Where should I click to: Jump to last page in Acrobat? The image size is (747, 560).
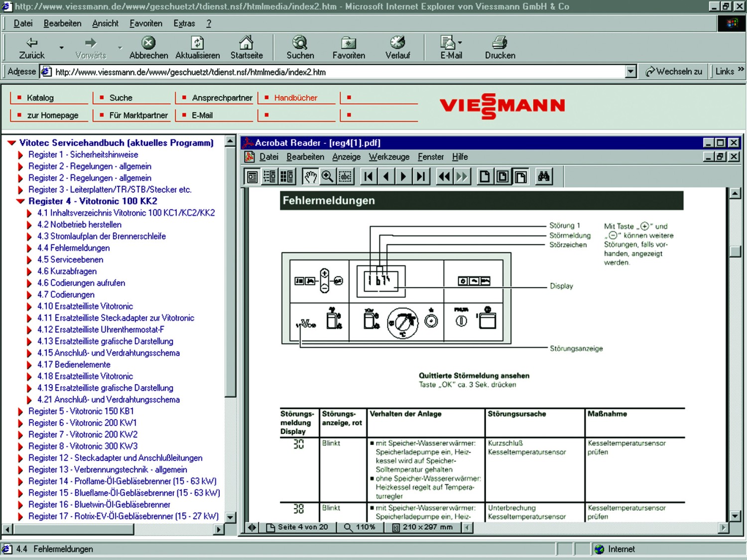coord(421,177)
